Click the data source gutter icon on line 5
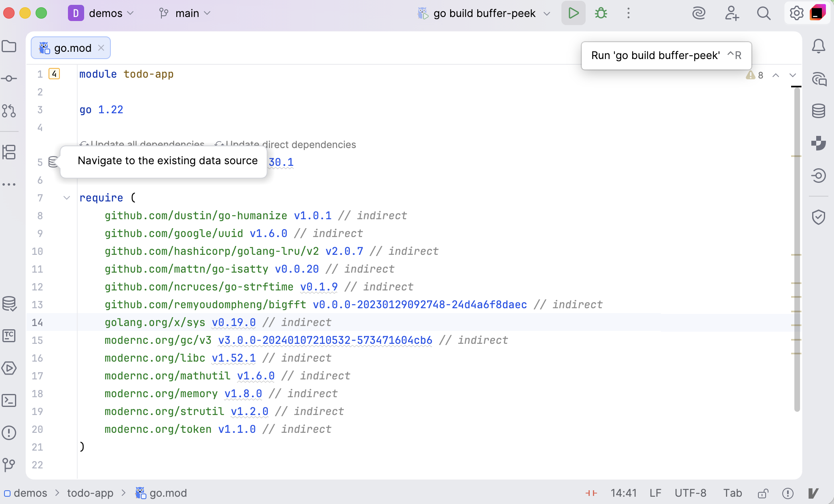 pos(53,162)
